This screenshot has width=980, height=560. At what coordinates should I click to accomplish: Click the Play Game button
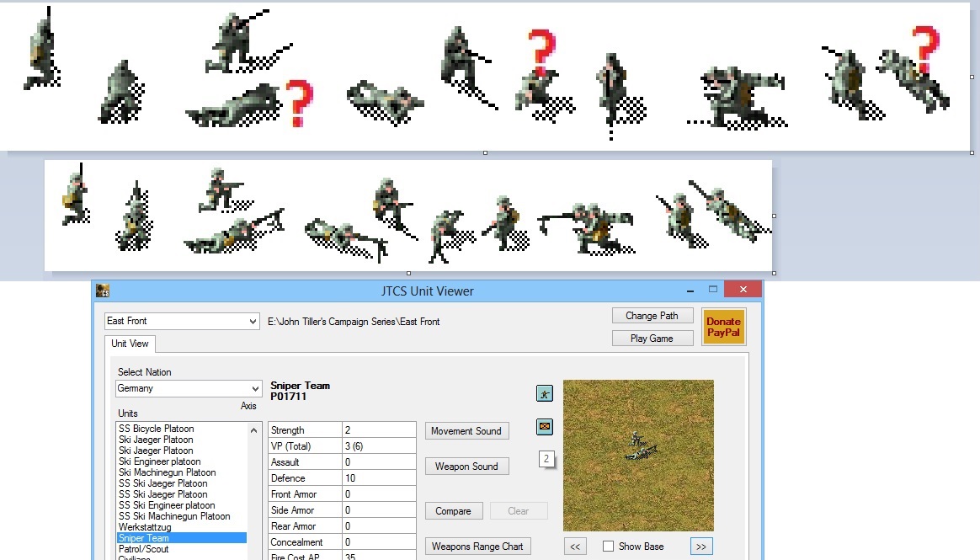652,339
